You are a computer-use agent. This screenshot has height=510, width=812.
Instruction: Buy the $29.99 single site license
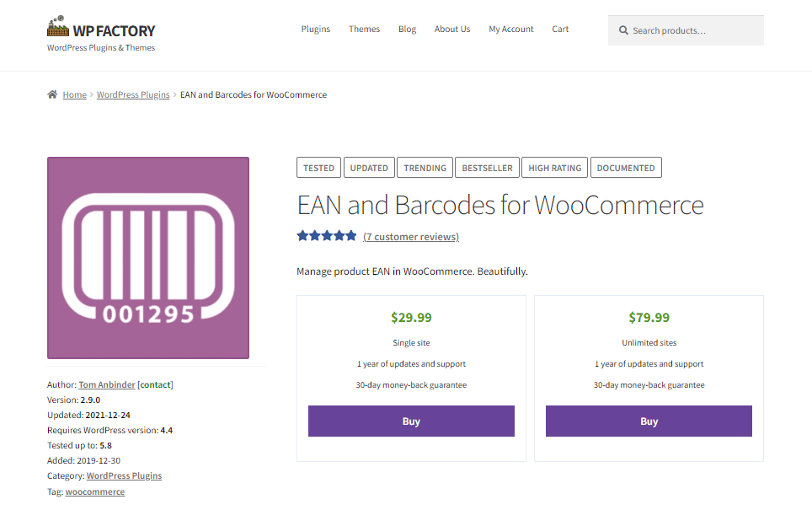pyautogui.click(x=411, y=421)
